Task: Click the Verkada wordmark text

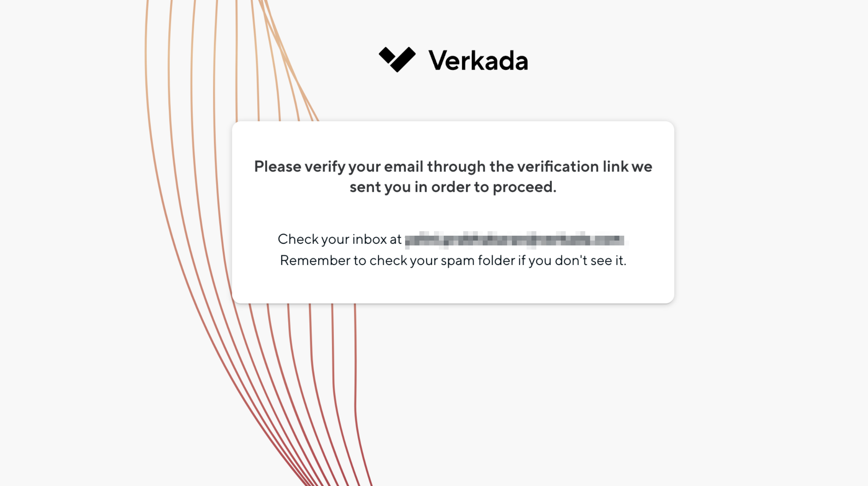Action: coord(478,61)
